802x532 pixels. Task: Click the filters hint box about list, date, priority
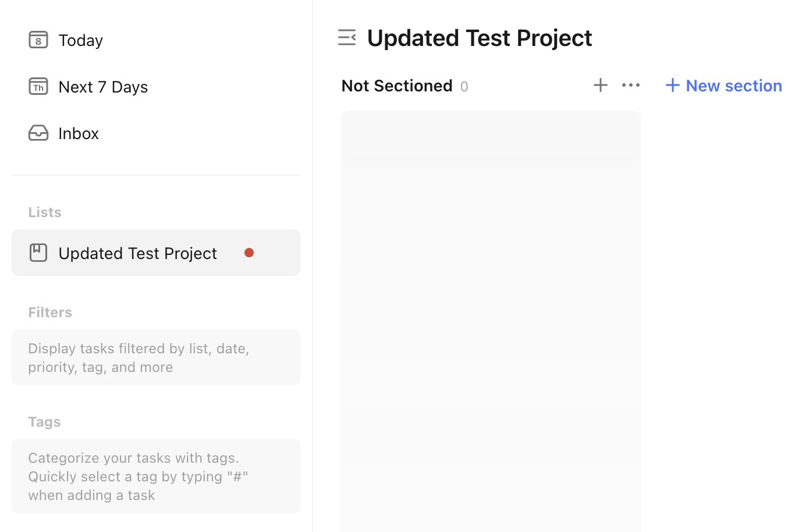pos(156,357)
